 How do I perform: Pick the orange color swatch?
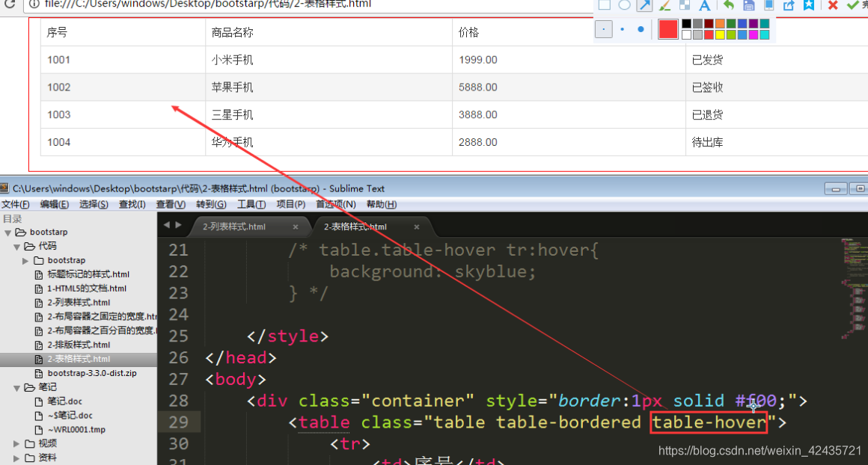[720, 24]
